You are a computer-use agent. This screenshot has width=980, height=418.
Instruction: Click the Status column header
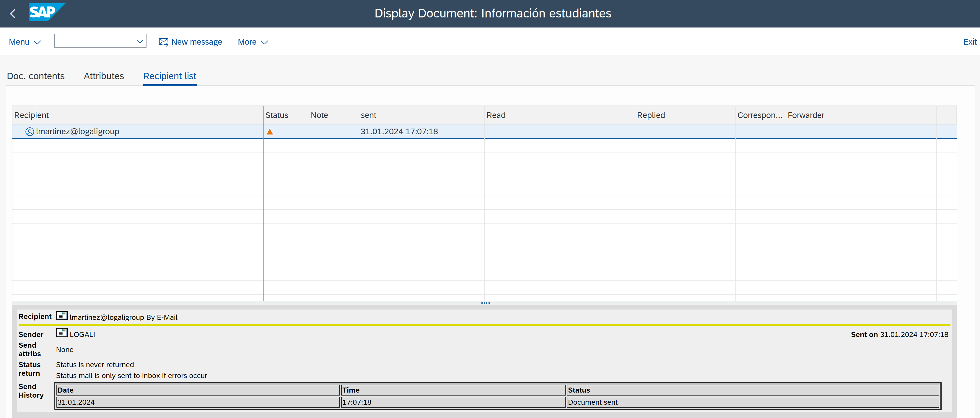(276, 115)
